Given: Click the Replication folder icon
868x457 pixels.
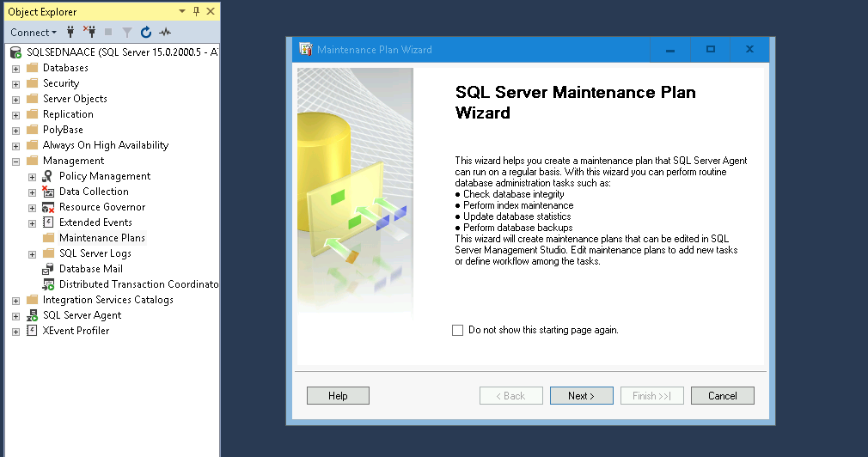Looking at the screenshot, I should point(33,114).
